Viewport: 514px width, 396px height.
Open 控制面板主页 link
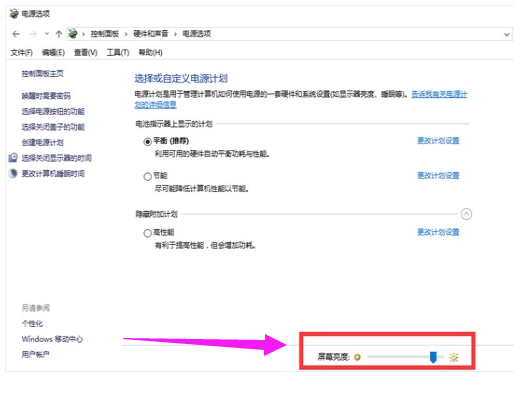tap(43, 74)
